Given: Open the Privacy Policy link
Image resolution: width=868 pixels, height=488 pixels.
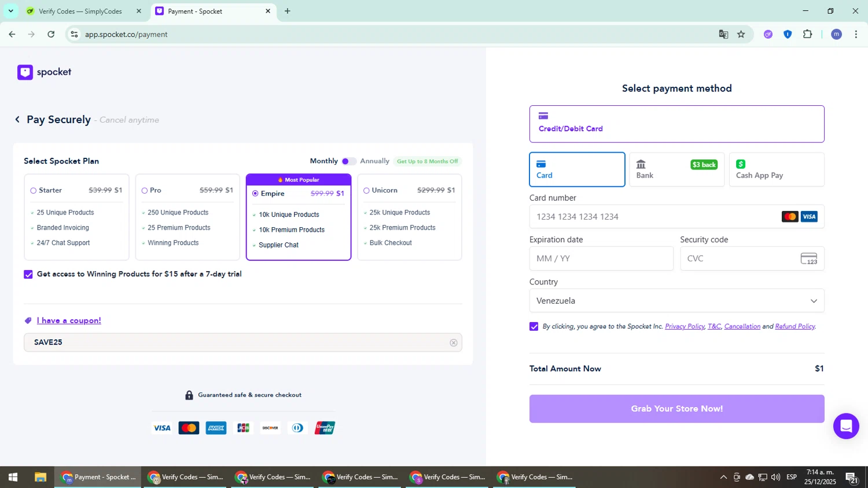Looking at the screenshot, I should pos(685,327).
